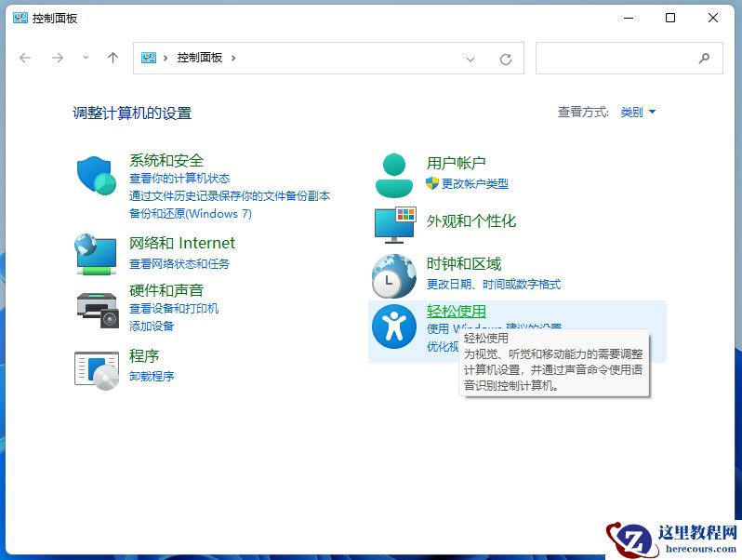The width and height of the screenshot is (742, 560).
Task: Open recent locations dropdown chevron
Action: coord(86,58)
